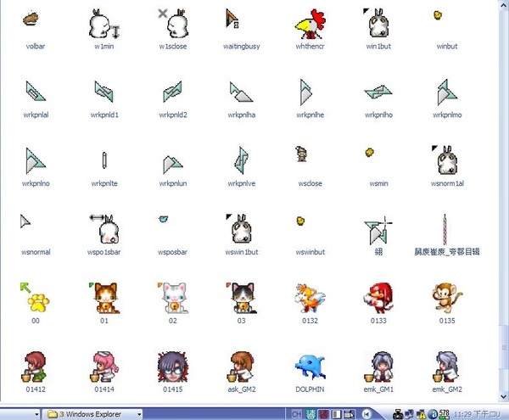
Task: Select the win1but rabbit cursor file
Action: [x=377, y=23]
